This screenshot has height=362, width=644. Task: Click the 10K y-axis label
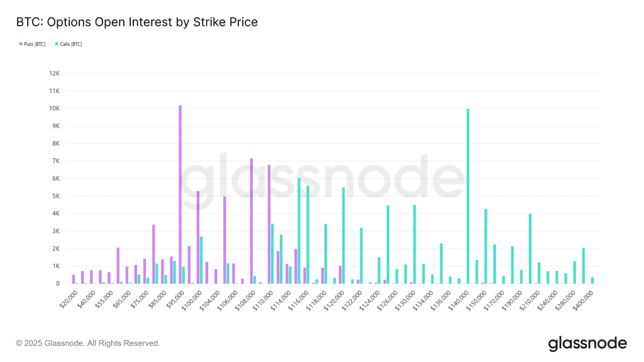coord(54,108)
